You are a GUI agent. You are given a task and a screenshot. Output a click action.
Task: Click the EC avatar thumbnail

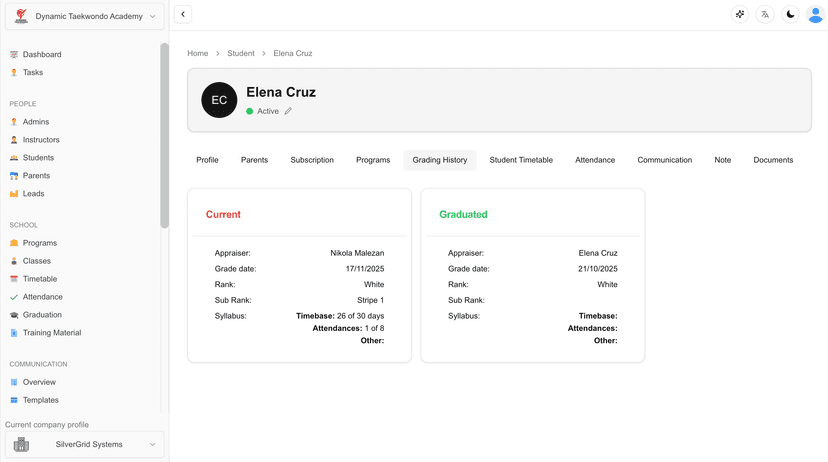pyautogui.click(x=219, y=100)
